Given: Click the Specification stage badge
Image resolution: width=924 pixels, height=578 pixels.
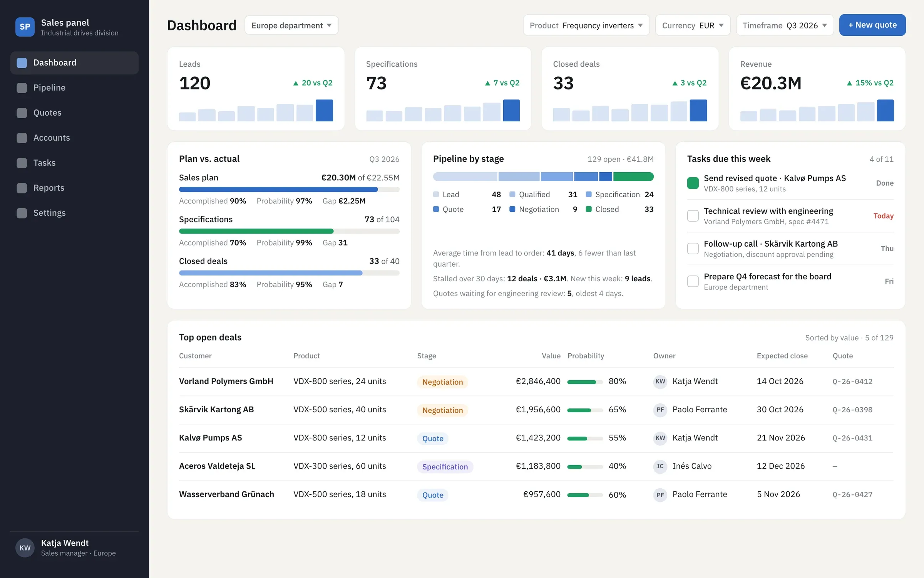Looking at the screenshot, I should [445, 467].
